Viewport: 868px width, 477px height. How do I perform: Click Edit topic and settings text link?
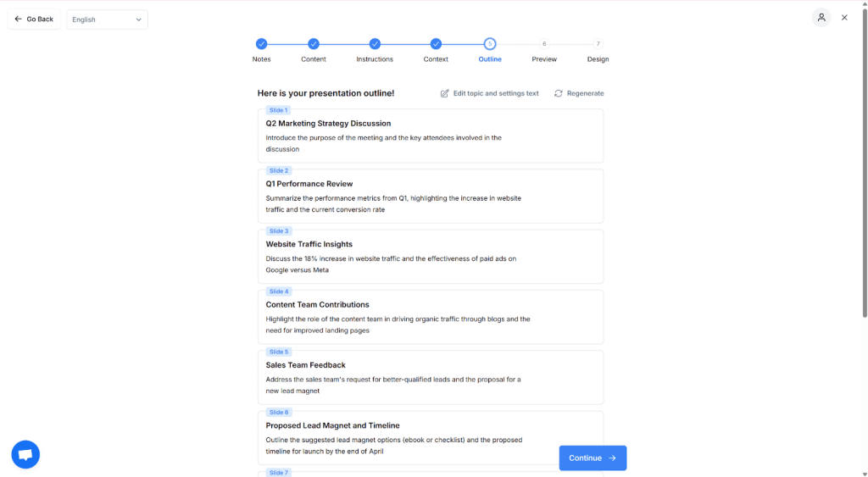pos(496,93)
